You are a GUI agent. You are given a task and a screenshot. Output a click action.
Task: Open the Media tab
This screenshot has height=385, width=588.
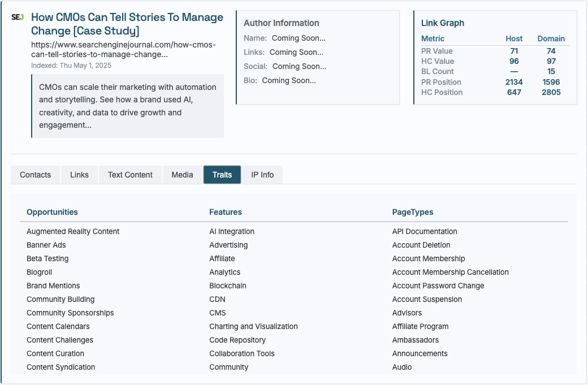point(182,175)
